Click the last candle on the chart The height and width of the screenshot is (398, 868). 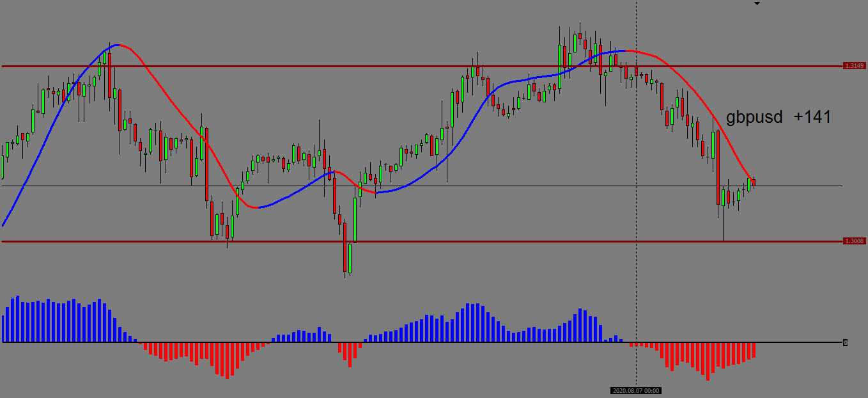(x=754, y=183)
